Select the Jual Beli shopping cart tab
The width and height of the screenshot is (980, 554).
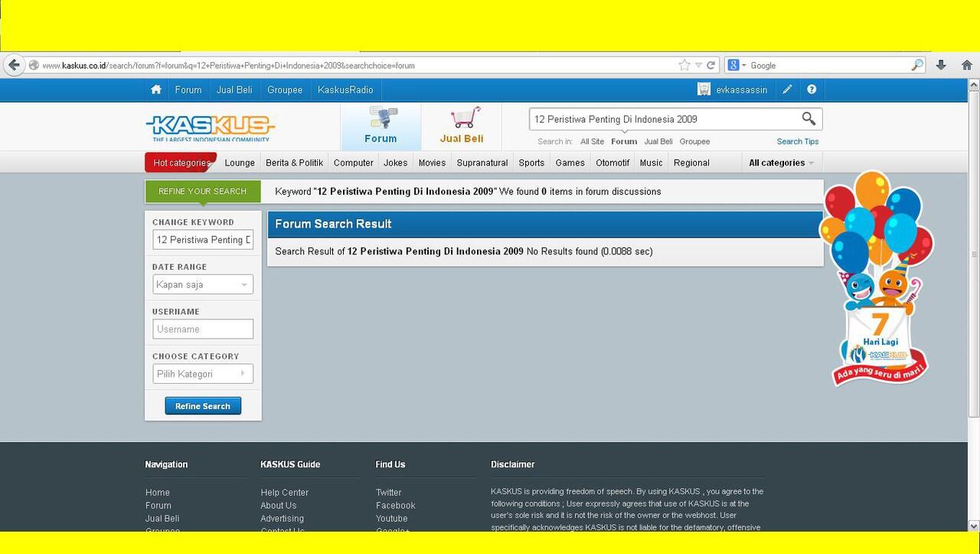(462, 126)
